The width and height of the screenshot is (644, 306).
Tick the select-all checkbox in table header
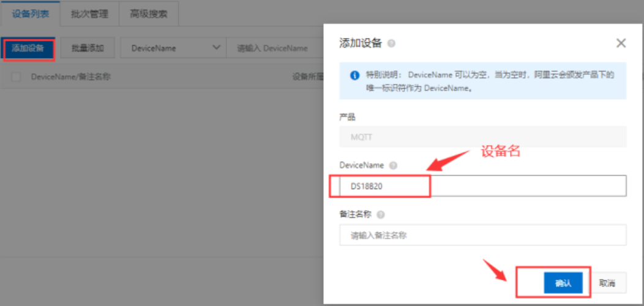(x=16, y=76)
